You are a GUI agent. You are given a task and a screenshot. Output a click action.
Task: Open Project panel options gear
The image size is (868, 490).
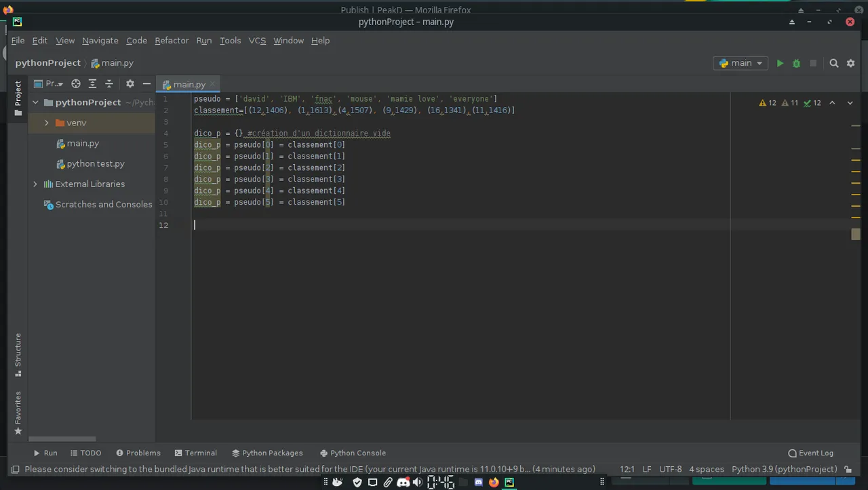click(130, 83)
